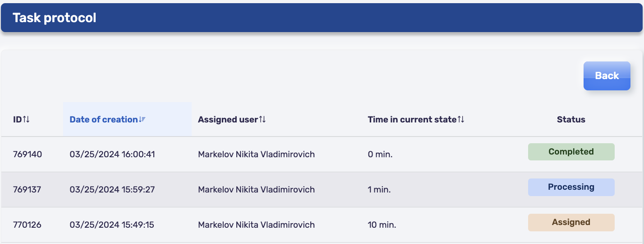Select the date 03/25/2024 16:00:41 cell
Viewport: 644px width, 244px height.
(112, 155)
